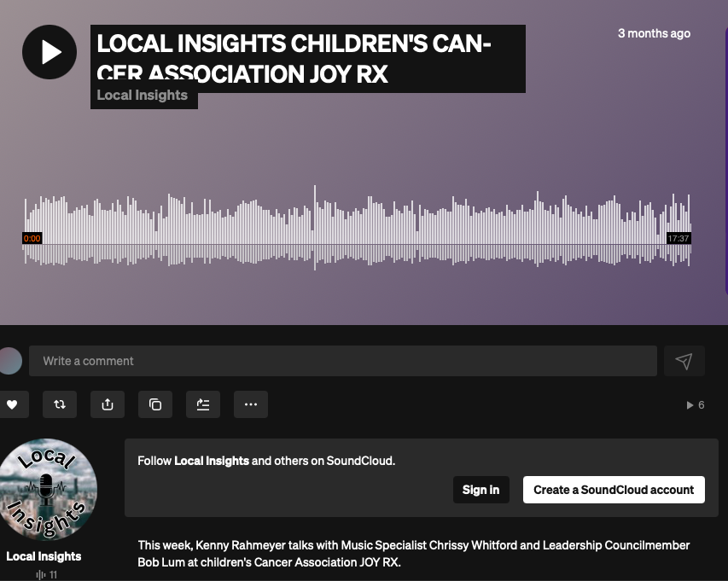Open the more options menu
Screen dimensions: 728x581
(250, 404)
